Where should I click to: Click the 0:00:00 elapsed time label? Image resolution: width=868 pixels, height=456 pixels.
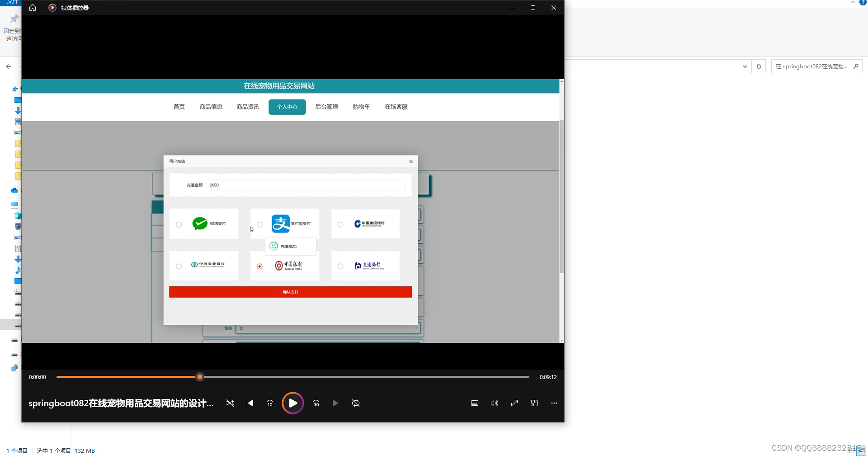pyautogui.click(x=38, y=377)
